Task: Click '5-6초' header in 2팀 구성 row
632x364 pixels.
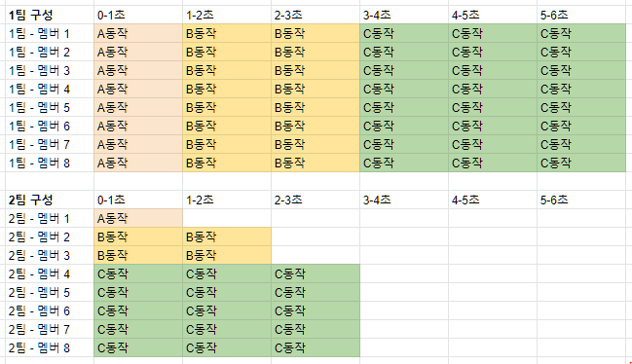Action: pyautogui.click(x=581, y=200)
